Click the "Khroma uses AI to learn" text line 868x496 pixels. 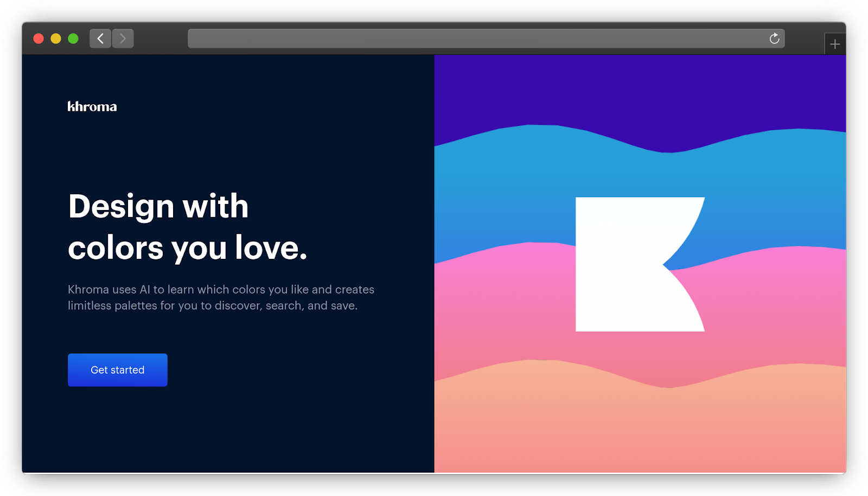[221, 289]
